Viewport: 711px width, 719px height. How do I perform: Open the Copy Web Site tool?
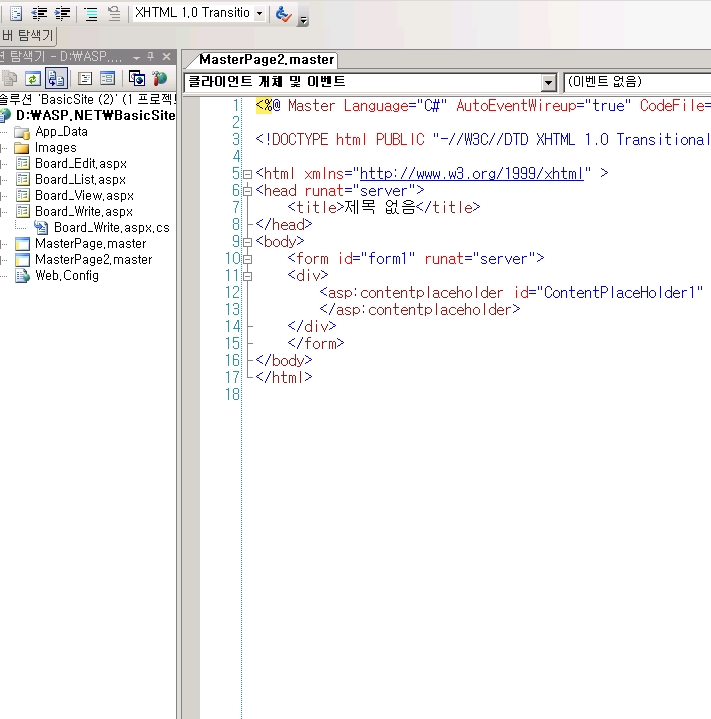137,78
